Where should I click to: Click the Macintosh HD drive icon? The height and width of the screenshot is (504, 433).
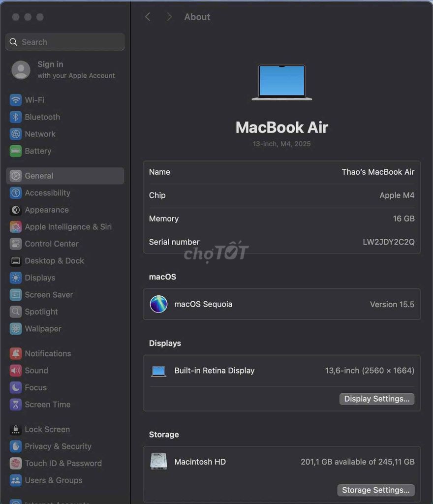click(x=158, y=462)
